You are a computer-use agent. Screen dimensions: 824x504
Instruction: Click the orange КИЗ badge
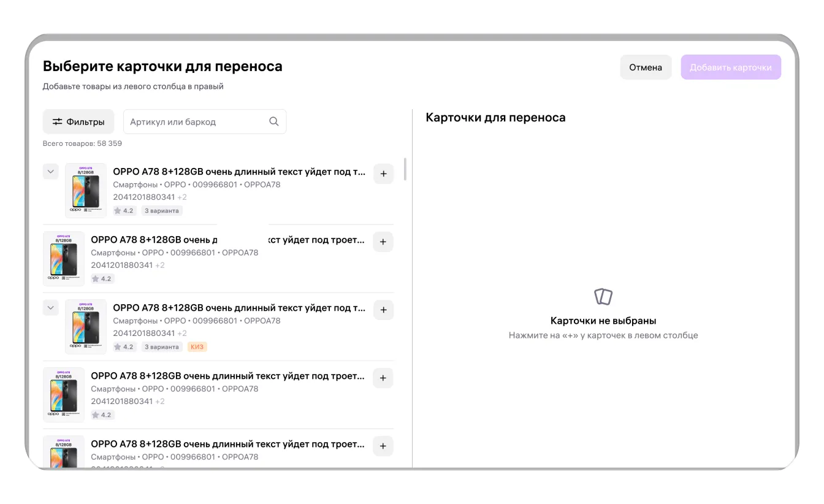coord(197,347)
